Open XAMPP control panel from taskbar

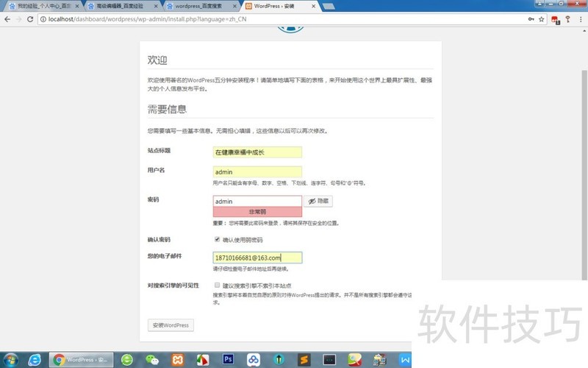177,360
